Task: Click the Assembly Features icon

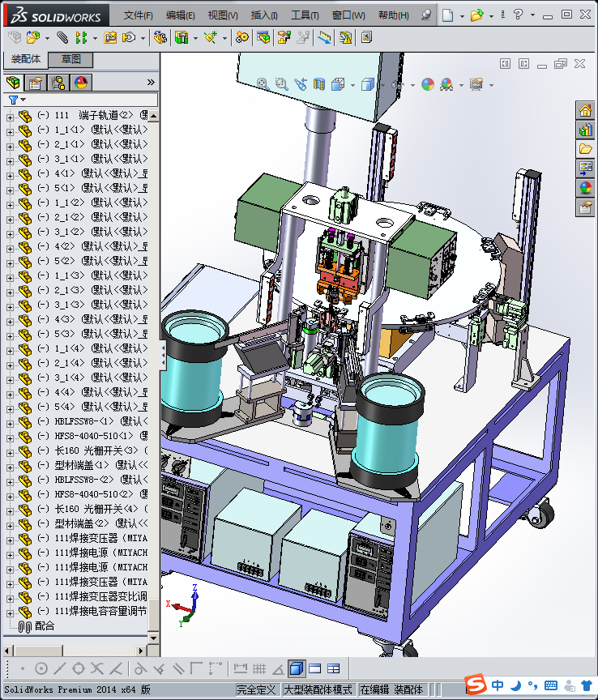Action: tap(182, 38)
